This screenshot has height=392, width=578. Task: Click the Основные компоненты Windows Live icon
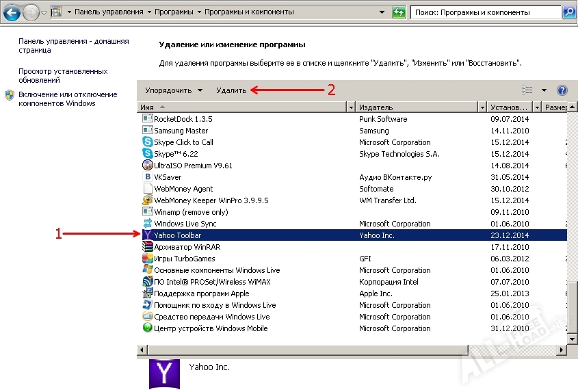click(x=148, y=270)
